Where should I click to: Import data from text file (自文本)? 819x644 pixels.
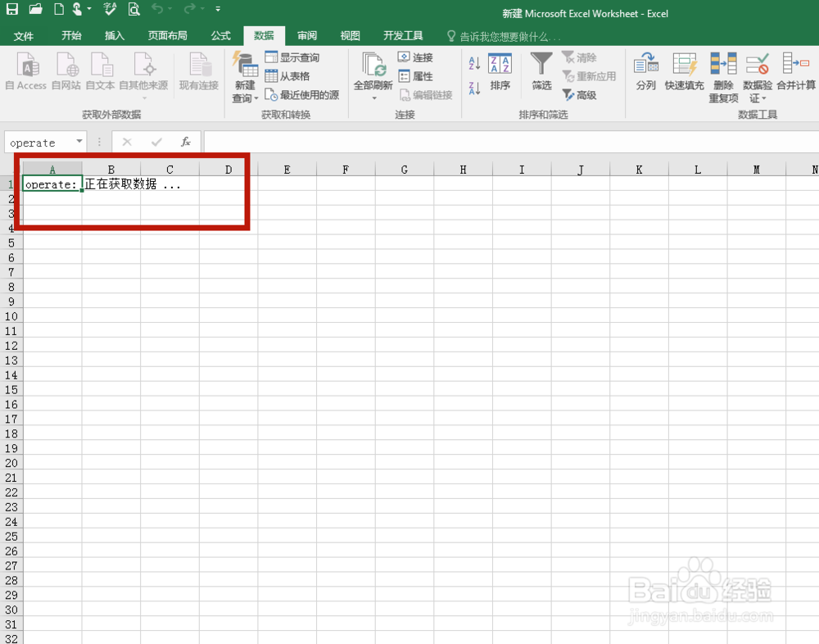100,71
